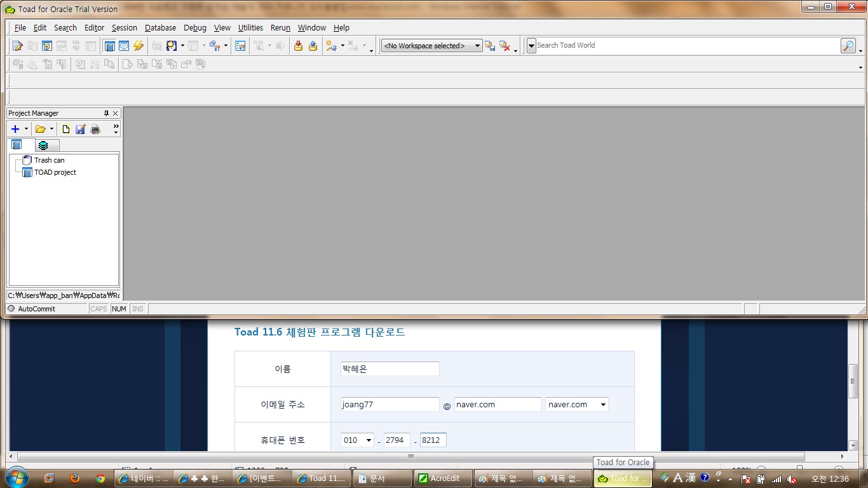Image resolution: width=868 pixels, height=488 pixels.
Task: Open the Editor window toolbar icon
Action: click(17, 46)
